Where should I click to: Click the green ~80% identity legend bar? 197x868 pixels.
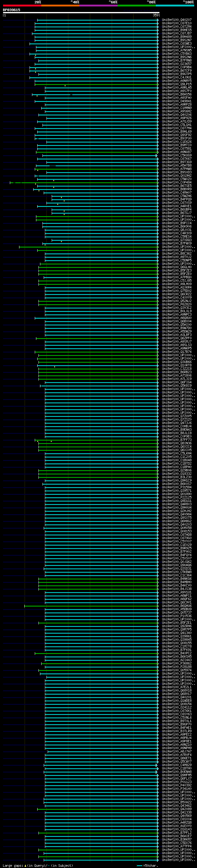click(137, 6)
